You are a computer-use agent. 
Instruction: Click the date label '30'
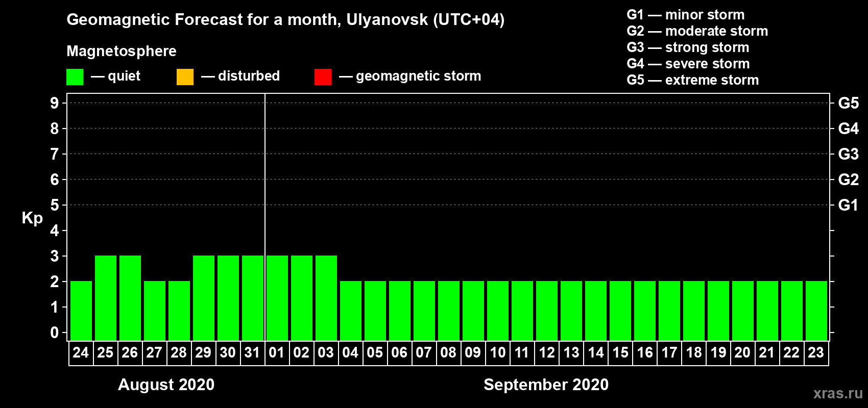[x=228, y=352]
